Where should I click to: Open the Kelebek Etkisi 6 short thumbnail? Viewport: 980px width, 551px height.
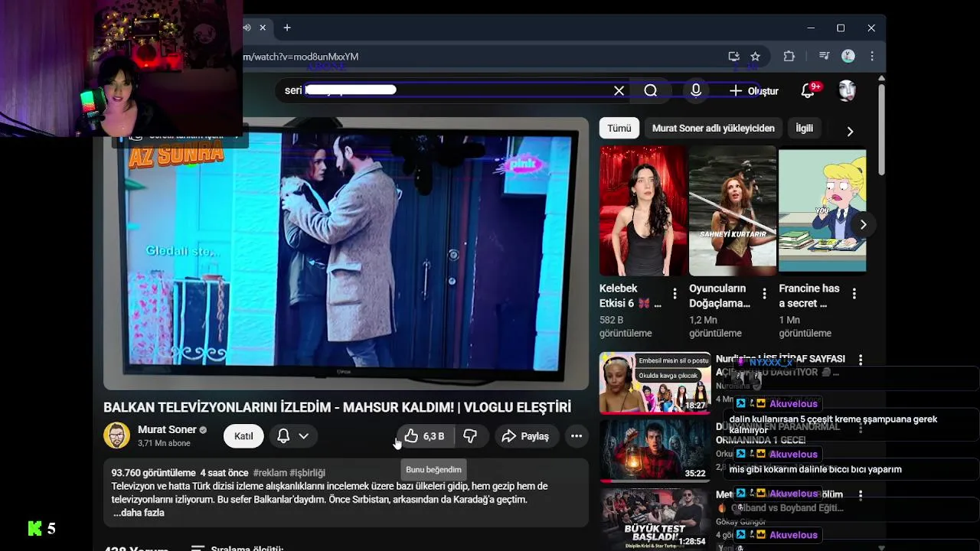(x=643, y=210)
